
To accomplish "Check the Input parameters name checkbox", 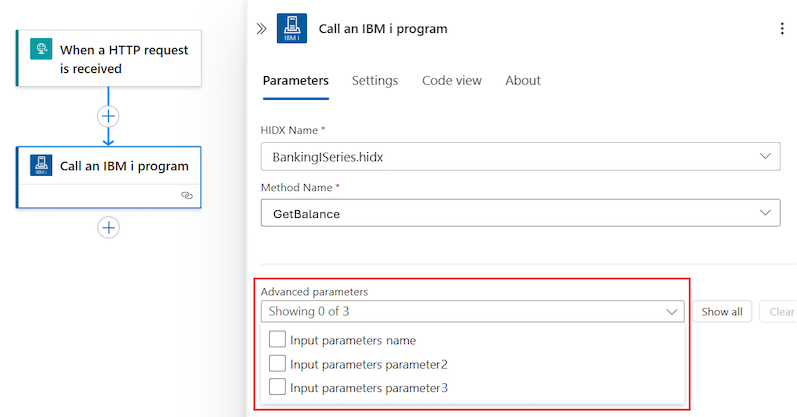I will (278, 340).
